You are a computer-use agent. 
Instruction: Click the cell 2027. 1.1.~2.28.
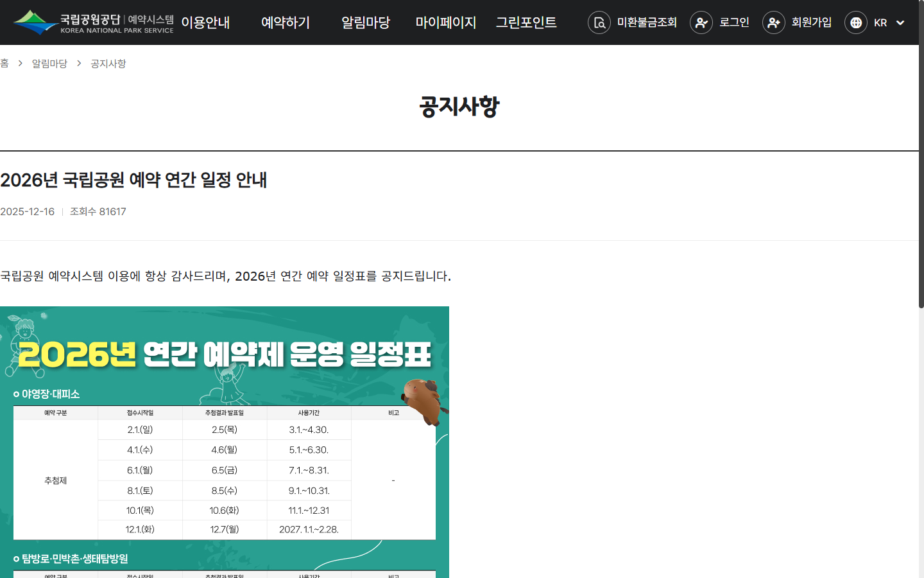[x=309, y=530]
